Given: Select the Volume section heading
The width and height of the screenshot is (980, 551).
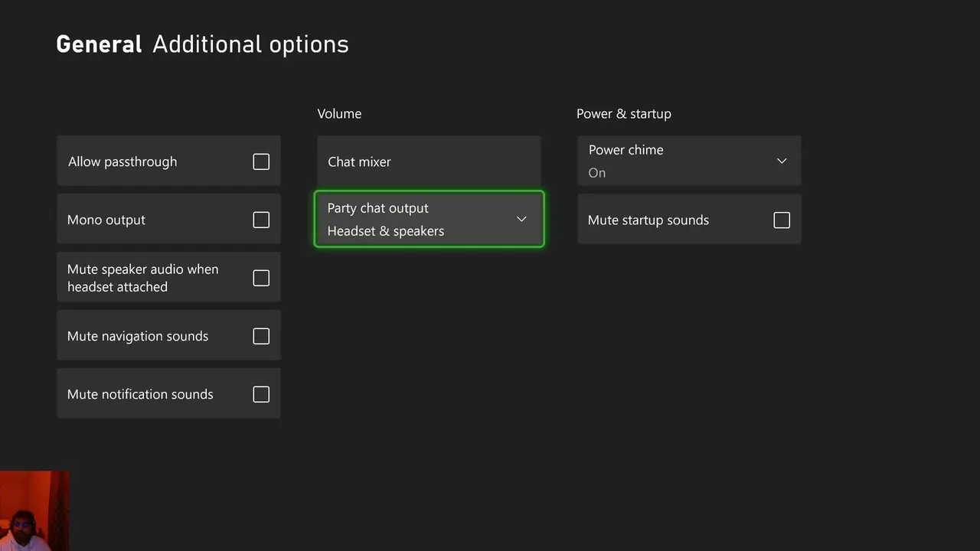Looking at the screenshot, I should (339, 113).
